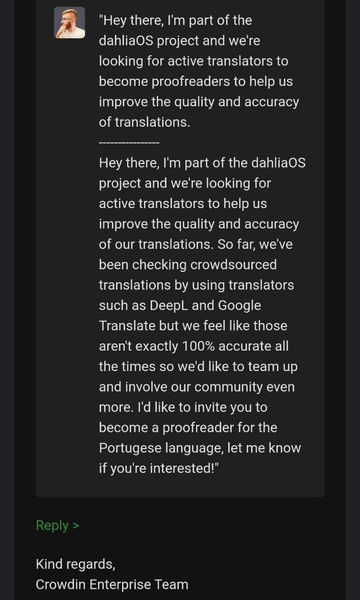Viewport: 360px width, 600px height.
Task: Select the singular word 'proofreader' near the end
Action: pos(195,428)
